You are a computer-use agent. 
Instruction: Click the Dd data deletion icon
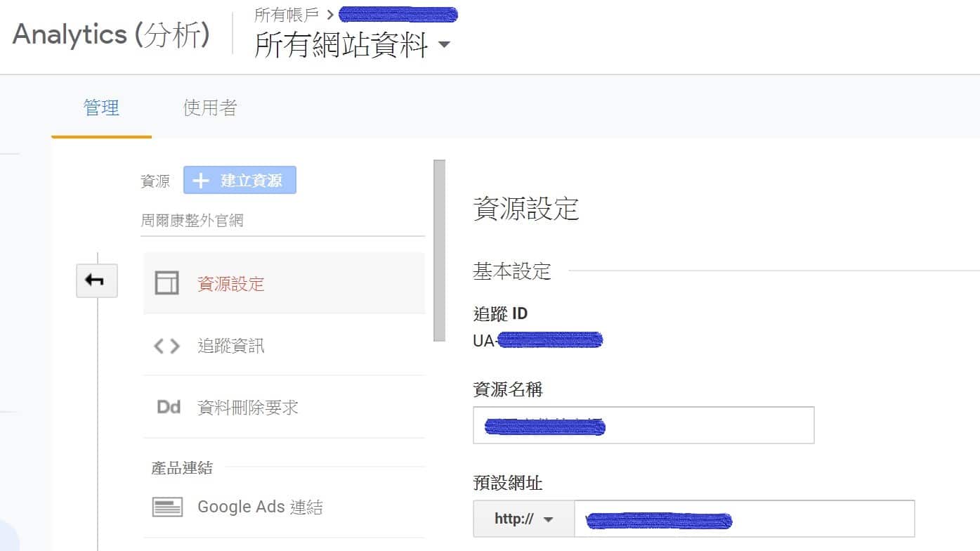pos(169,407)
